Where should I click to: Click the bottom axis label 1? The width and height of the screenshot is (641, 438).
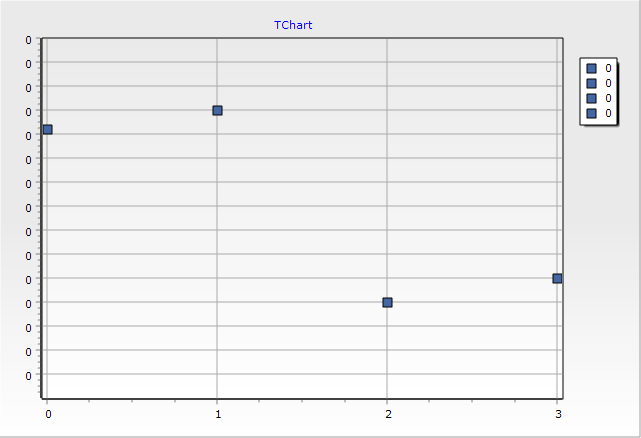point(217,413)
